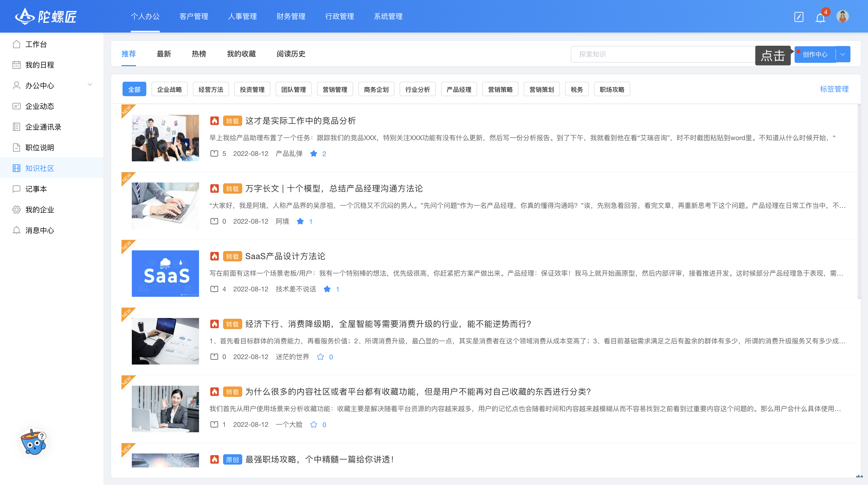868x485 pixels.
Task: Expand 办公中心 sidebar submenu chevron
Action: tap(90, 85)
